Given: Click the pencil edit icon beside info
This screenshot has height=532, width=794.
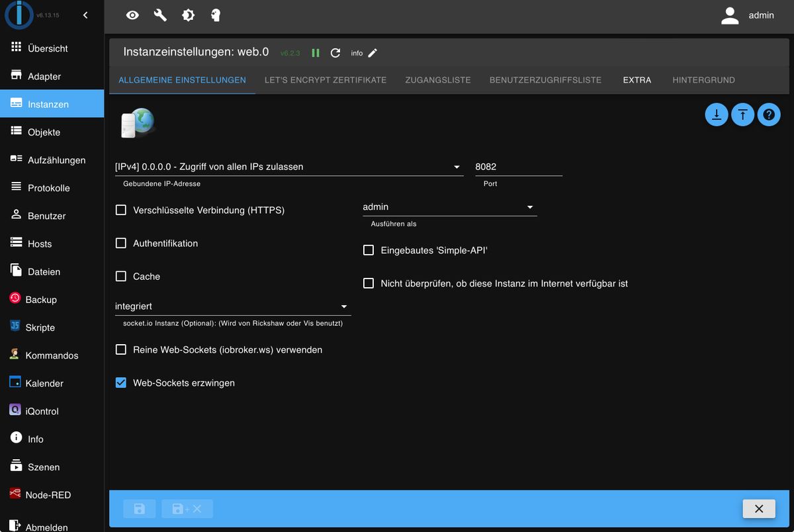Looking at the screenshot, I should coord(373,53).
